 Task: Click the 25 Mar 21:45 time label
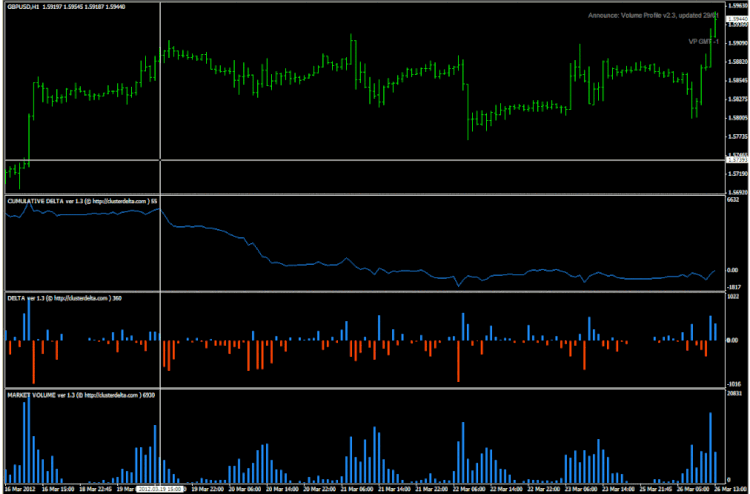coord(657,489)
